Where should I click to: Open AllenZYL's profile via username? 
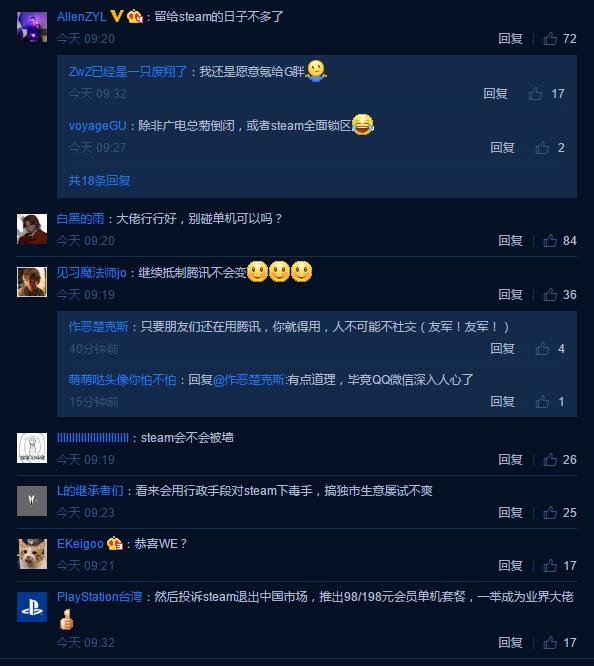(x=82, y=17)
